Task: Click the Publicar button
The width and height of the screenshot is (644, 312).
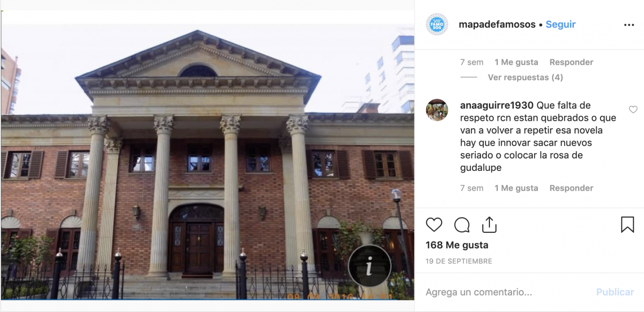Action: pyautogui.click(x=615, y=292)
